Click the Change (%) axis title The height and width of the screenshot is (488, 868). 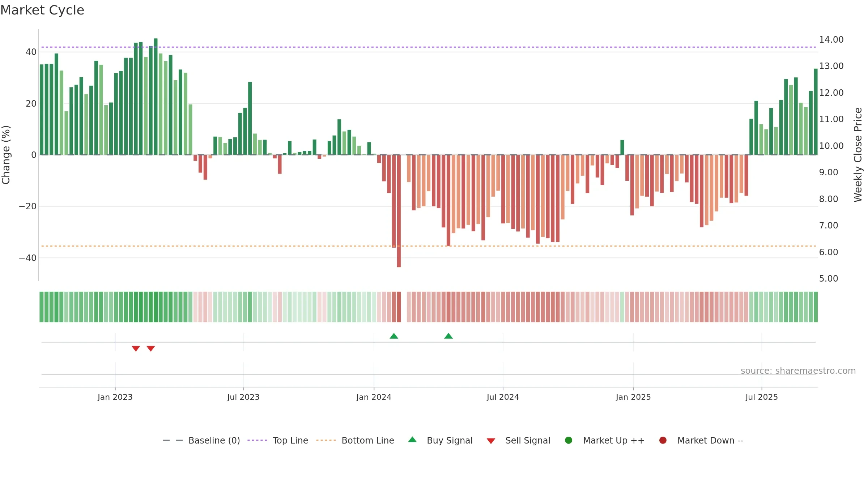coord(6,155)
